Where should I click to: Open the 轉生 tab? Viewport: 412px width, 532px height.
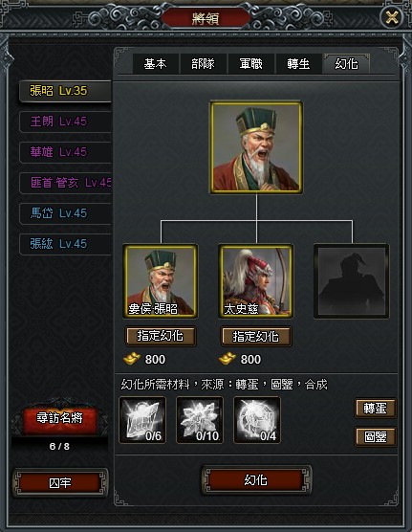pyautogui.click(x=298, y=63)
